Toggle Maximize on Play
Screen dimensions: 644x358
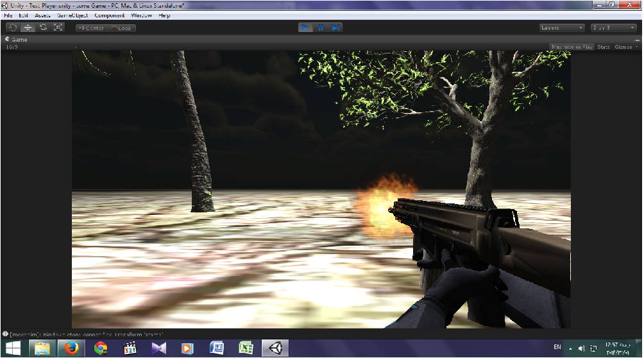click(572, 47)
